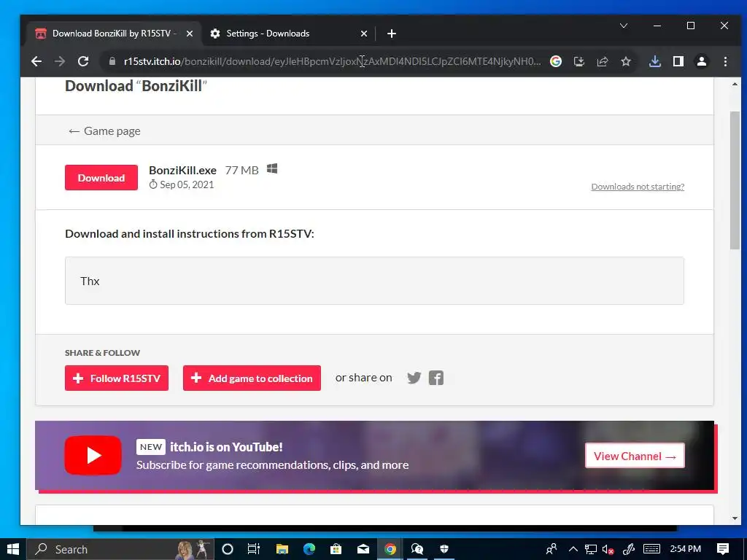Image resolution: width=747 pixels, height=560 pixels.
Task: Bookmark this tab with the star
Action: 625,61
